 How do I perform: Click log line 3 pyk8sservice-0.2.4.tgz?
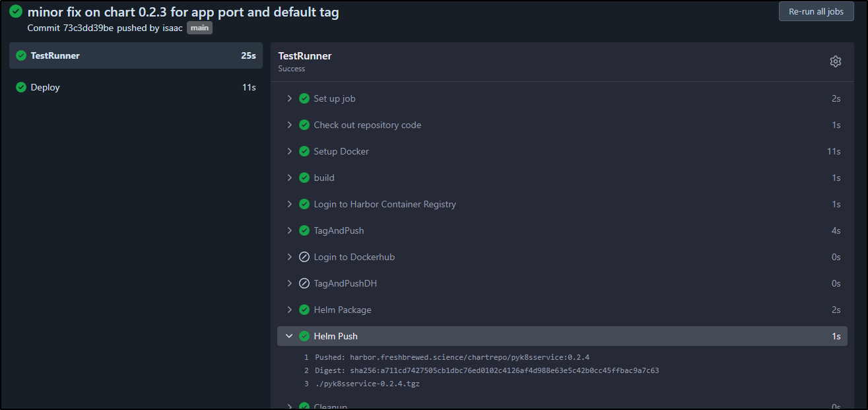click(367, 384)
